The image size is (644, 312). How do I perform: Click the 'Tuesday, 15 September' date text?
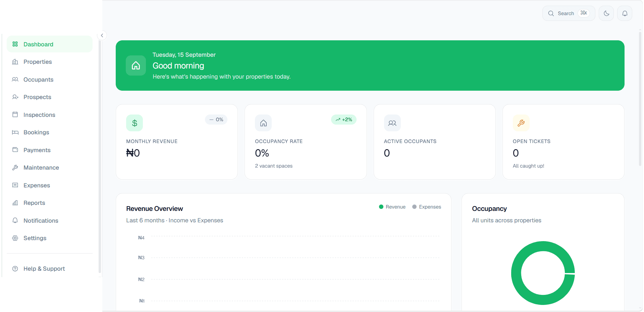(x=184, y=55)
